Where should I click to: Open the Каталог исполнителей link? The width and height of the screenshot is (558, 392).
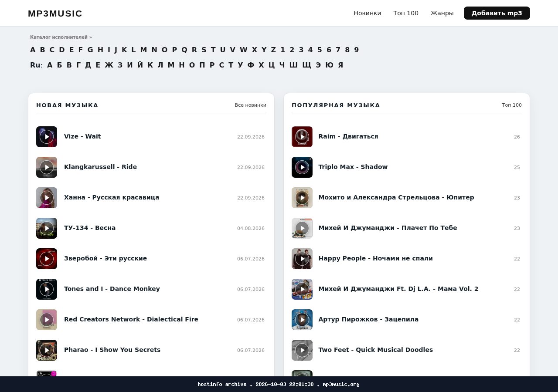pos(61,37)
